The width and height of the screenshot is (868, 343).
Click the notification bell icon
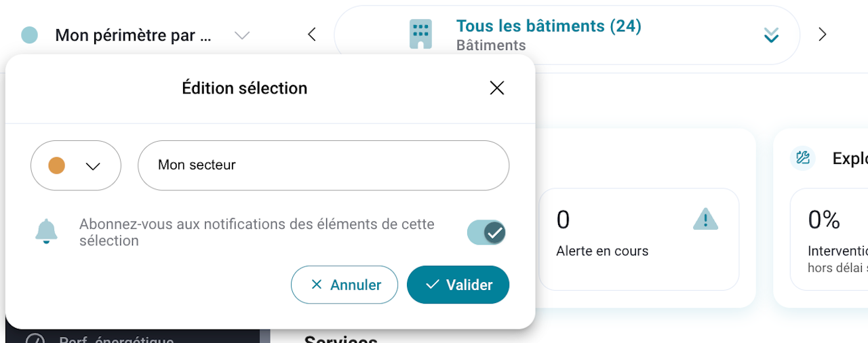click(x=46, y=232)
